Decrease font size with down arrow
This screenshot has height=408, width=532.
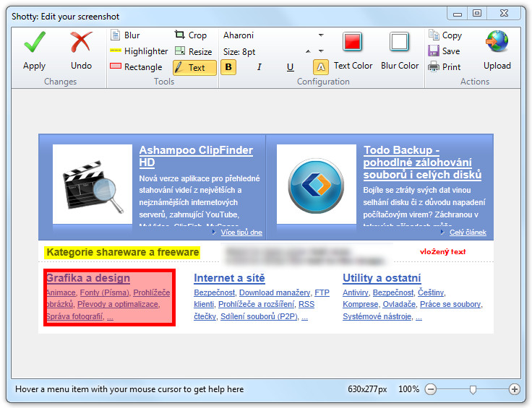321,51
